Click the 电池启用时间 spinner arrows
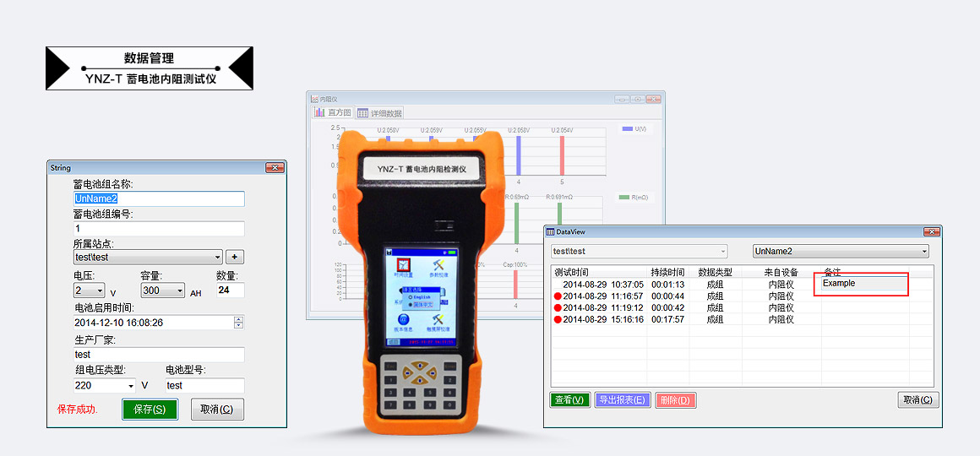The image size is (980, 456). coord(238,323)
